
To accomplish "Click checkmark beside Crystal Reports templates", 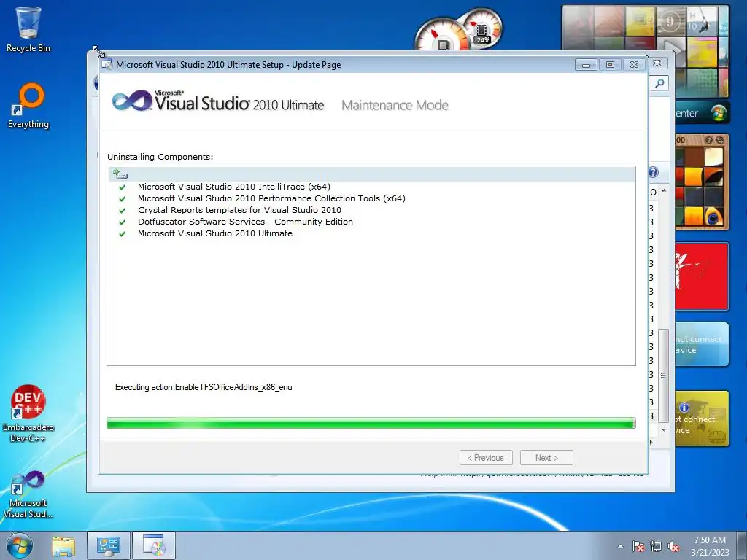I will (x=123, y=211).
